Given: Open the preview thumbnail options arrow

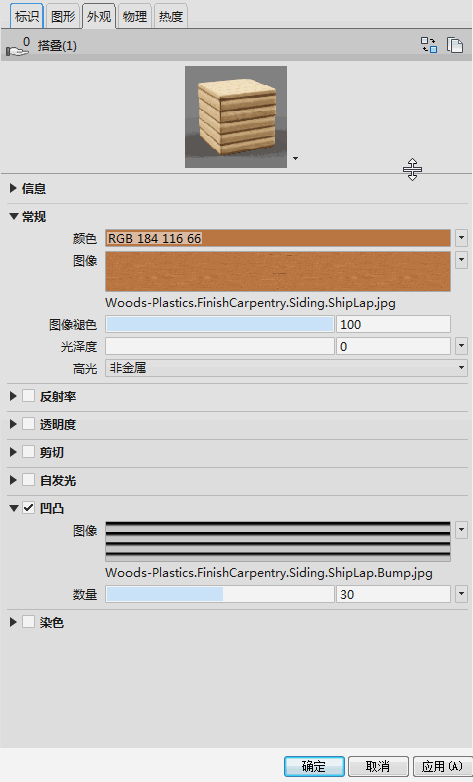Looking at the screenshot, I should pos(295,159).
